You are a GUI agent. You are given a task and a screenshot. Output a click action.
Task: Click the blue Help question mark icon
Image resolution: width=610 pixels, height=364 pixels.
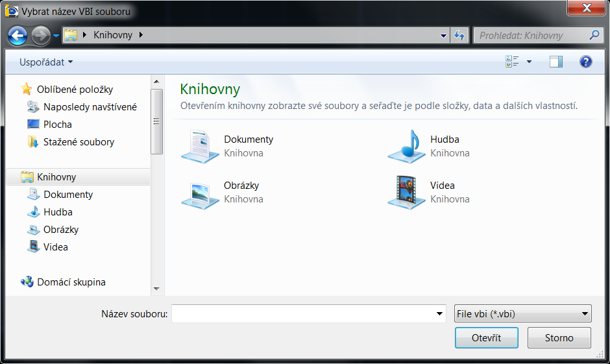[585, 62]
